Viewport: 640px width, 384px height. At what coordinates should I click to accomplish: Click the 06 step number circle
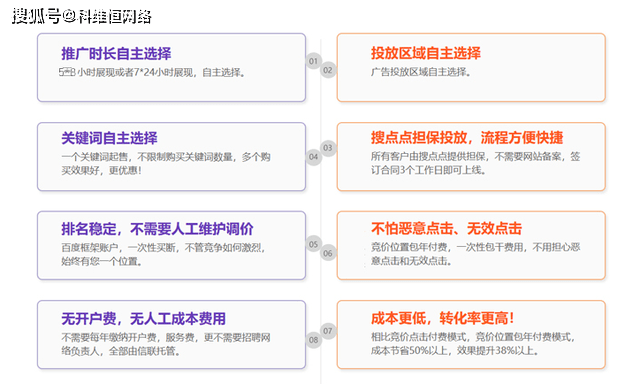coord(328,253)
